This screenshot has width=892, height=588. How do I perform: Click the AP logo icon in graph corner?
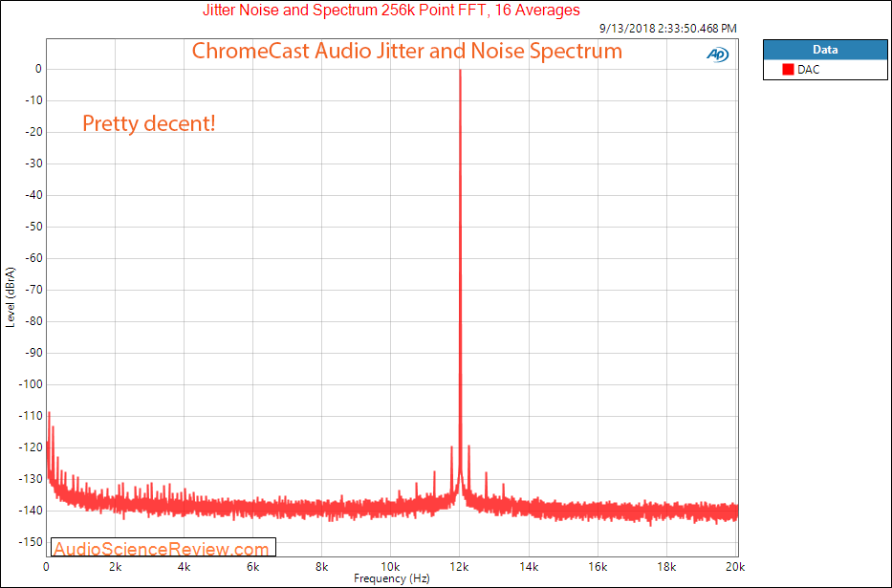[x=717, y=54]
